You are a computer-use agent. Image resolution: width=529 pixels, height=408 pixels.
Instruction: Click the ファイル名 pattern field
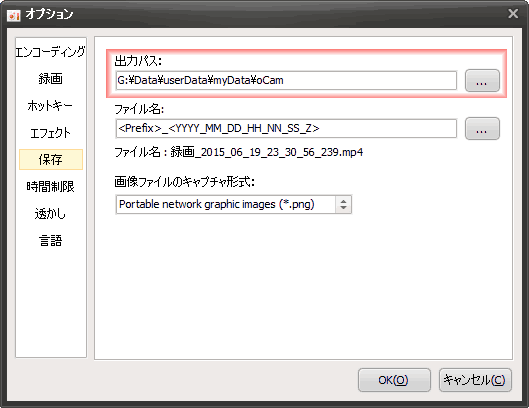pos(286,128)
